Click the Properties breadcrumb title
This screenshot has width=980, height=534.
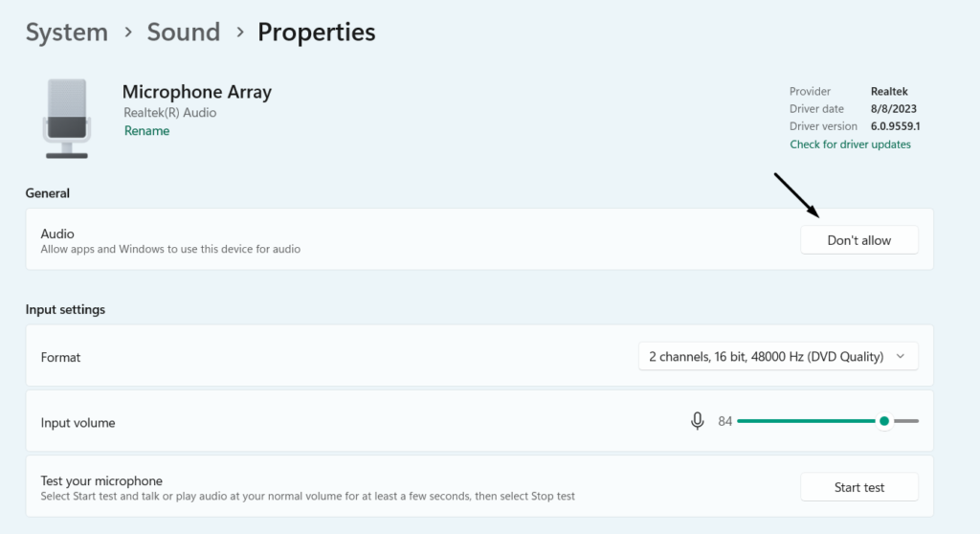[x=317, y=33]
